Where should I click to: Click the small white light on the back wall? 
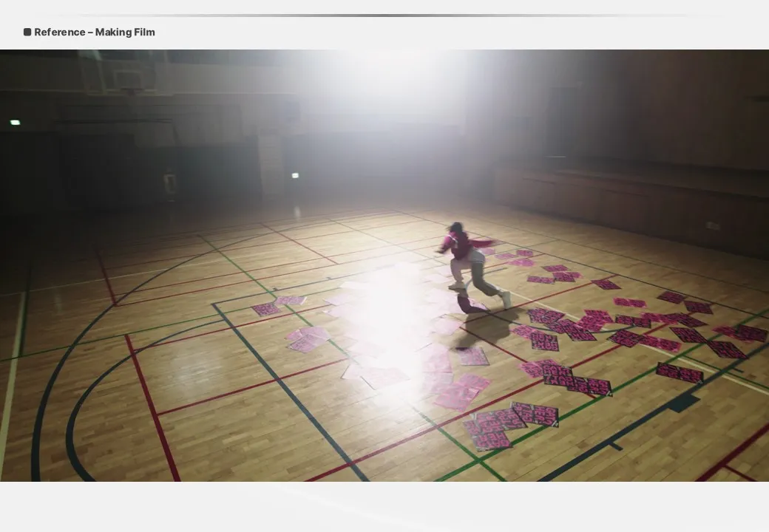(295, 176)
